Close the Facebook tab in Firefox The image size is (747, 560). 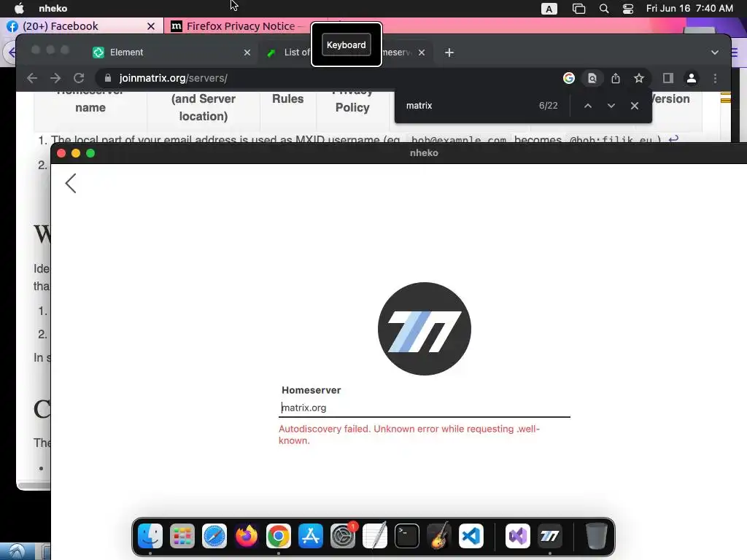151,26
